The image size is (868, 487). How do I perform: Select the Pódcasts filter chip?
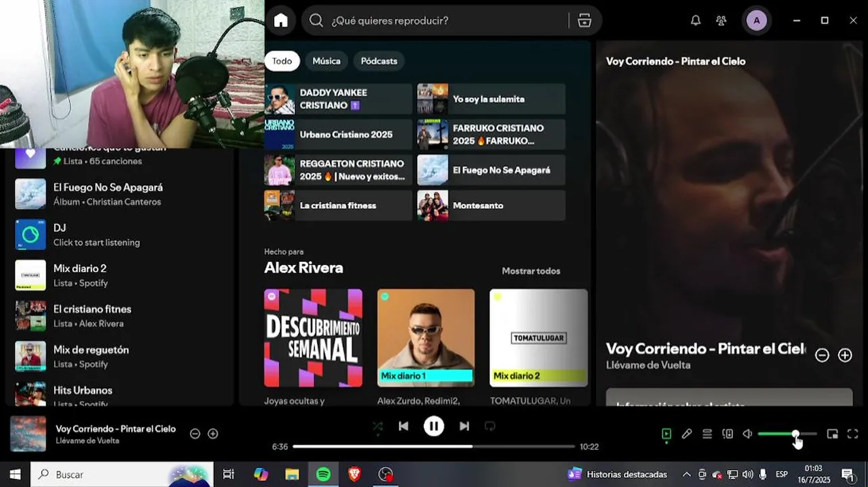(x=379, y=61)
